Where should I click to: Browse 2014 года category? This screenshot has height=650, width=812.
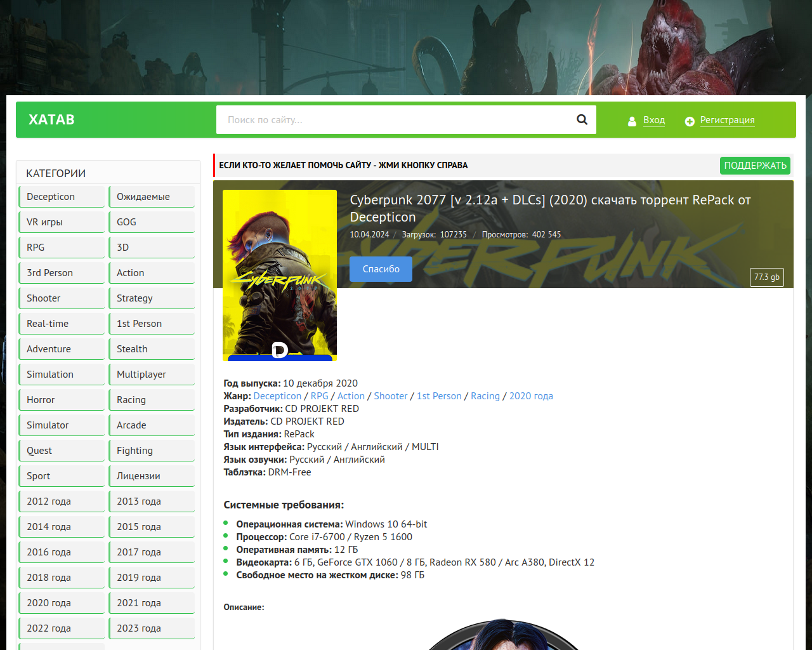point(62,527)
